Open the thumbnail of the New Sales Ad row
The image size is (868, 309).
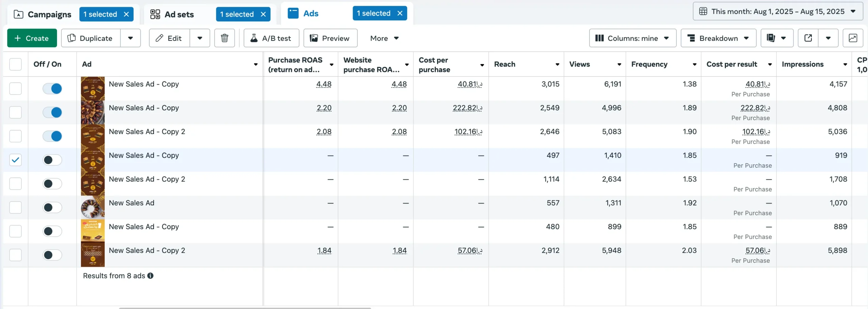(x=93, y=207)
